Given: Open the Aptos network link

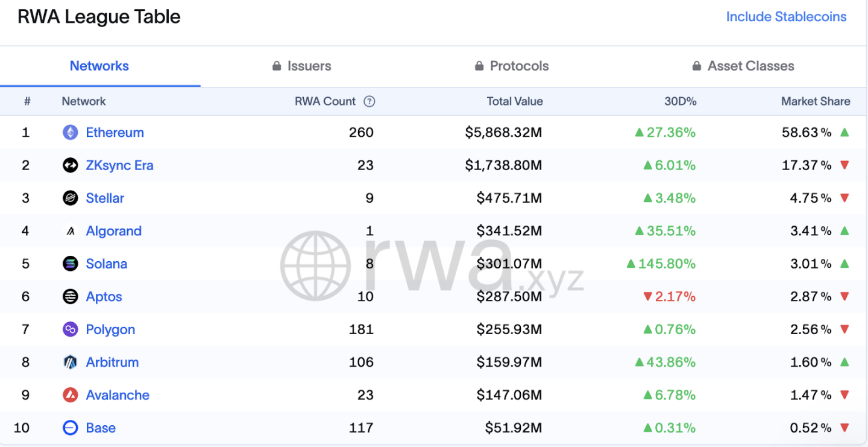Looking at the screenshot, I should point(104,297).
